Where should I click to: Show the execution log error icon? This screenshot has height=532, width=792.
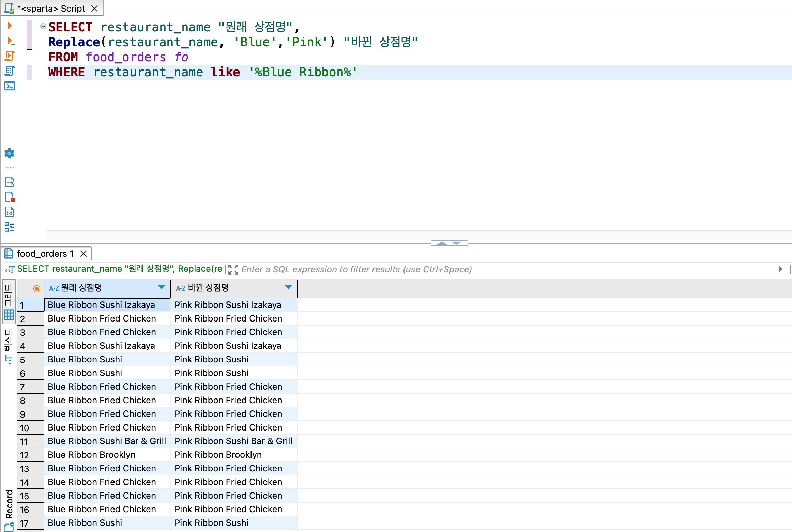pyautogui.click(x=10, y=197)
